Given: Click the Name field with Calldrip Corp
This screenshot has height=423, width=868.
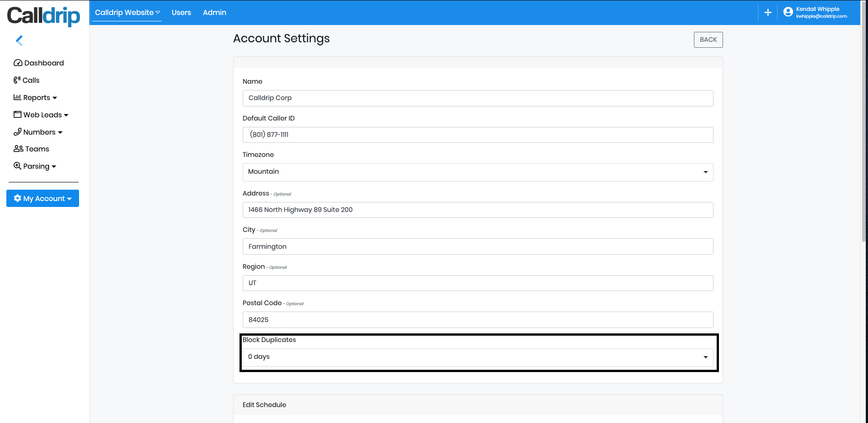Looking at the screenshot, I should click(478, 98).
